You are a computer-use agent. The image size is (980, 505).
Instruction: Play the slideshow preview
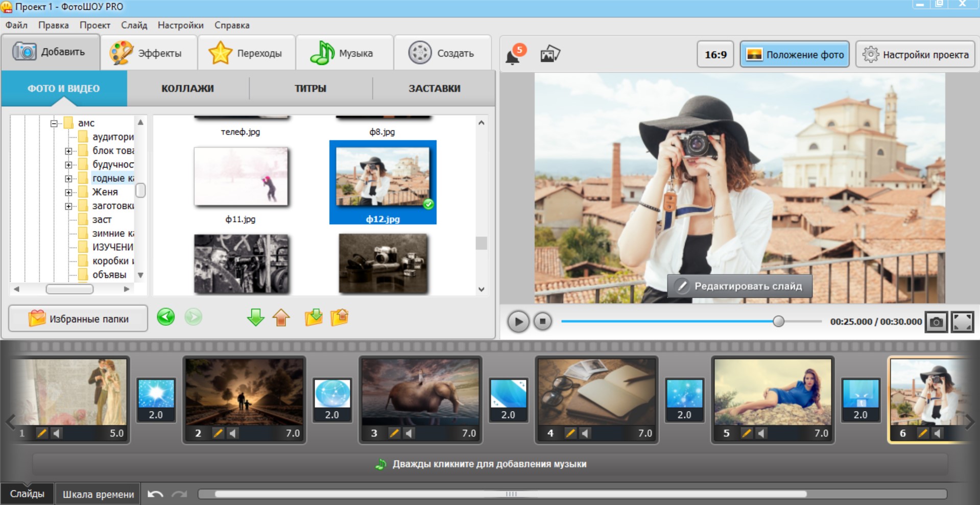[x=518, y=322]
